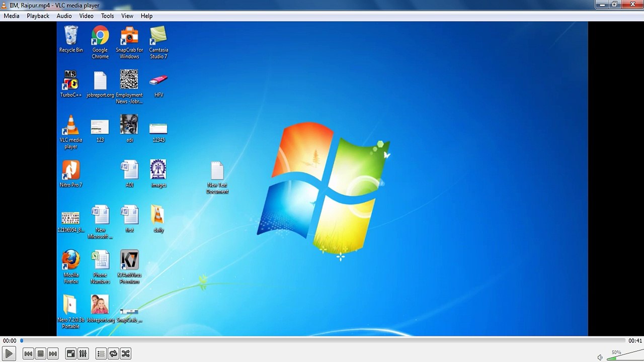Click the 'daily' VLC cone file icon
Screen dimensions: 644x362
pos(158,219)
